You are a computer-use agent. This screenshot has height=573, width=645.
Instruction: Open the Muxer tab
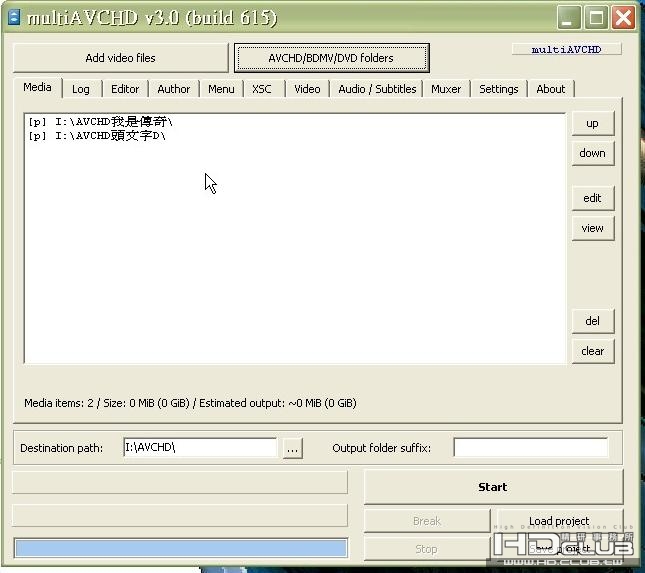(x=446, y=89)
